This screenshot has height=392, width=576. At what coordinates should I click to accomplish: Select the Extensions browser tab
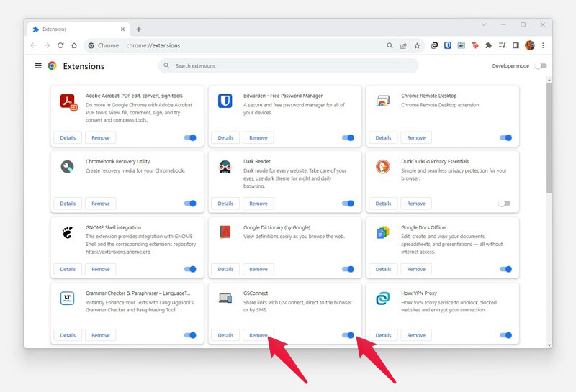coord(77,29)
